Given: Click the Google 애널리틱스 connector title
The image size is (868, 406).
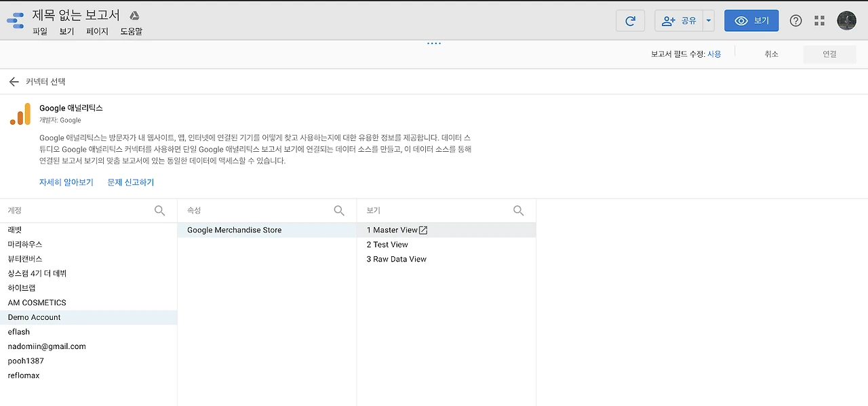Looking at the screenshot, I should (71, 108).
